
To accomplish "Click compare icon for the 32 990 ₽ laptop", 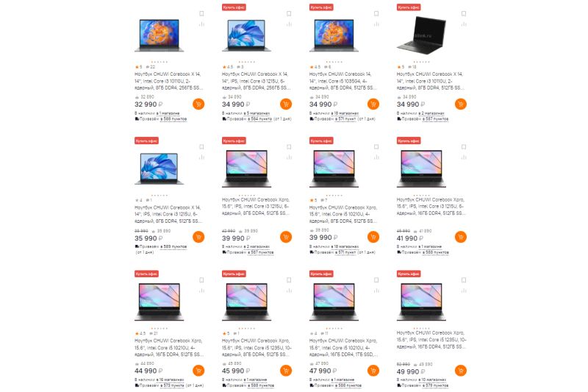I will click(201, 24).
